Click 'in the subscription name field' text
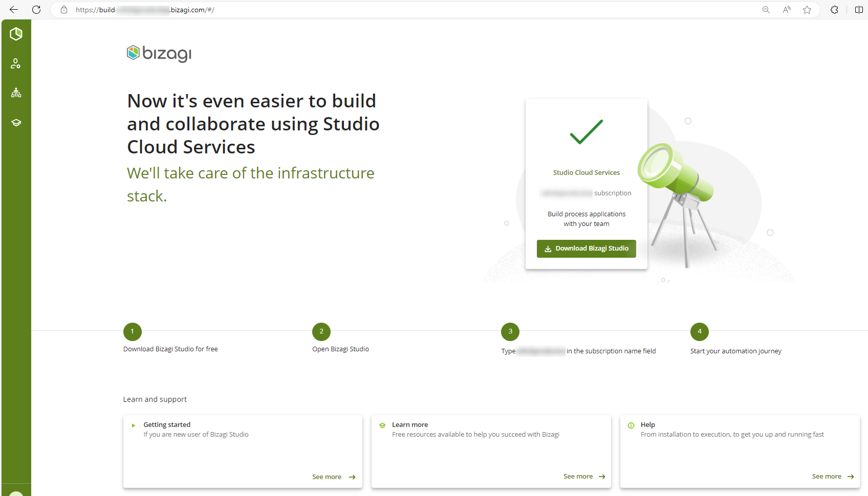Image resolution: width=868 pixels, height=496 pixels. point(611,351)
